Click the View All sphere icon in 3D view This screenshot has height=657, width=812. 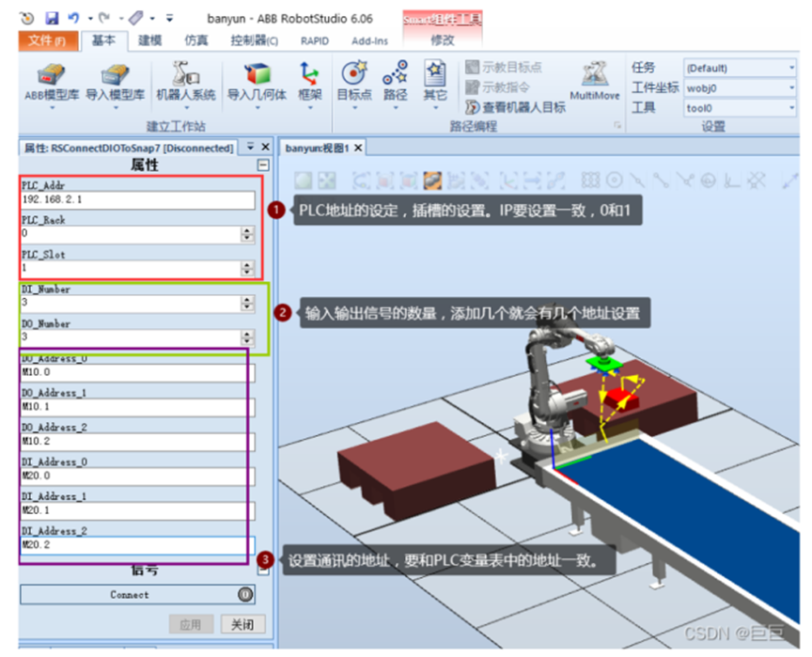tap(304, 180)
